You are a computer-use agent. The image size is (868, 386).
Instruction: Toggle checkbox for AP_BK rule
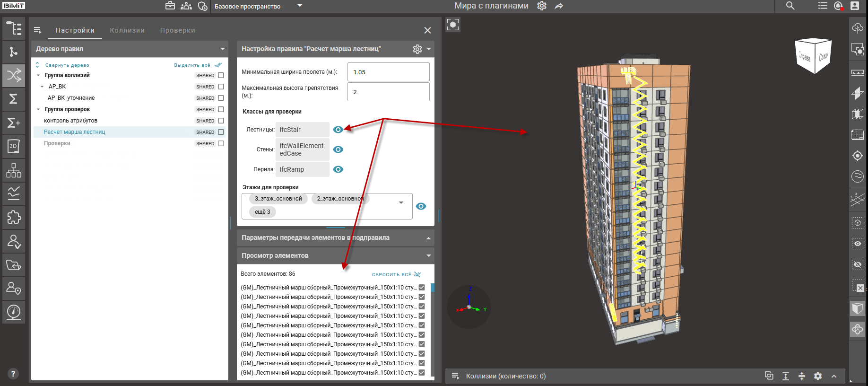221,87
